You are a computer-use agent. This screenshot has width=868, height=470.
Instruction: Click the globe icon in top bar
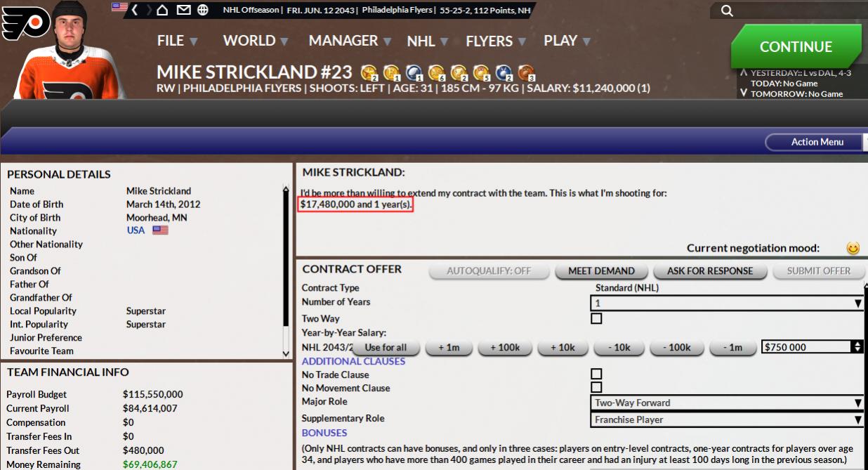pos(203,10)
